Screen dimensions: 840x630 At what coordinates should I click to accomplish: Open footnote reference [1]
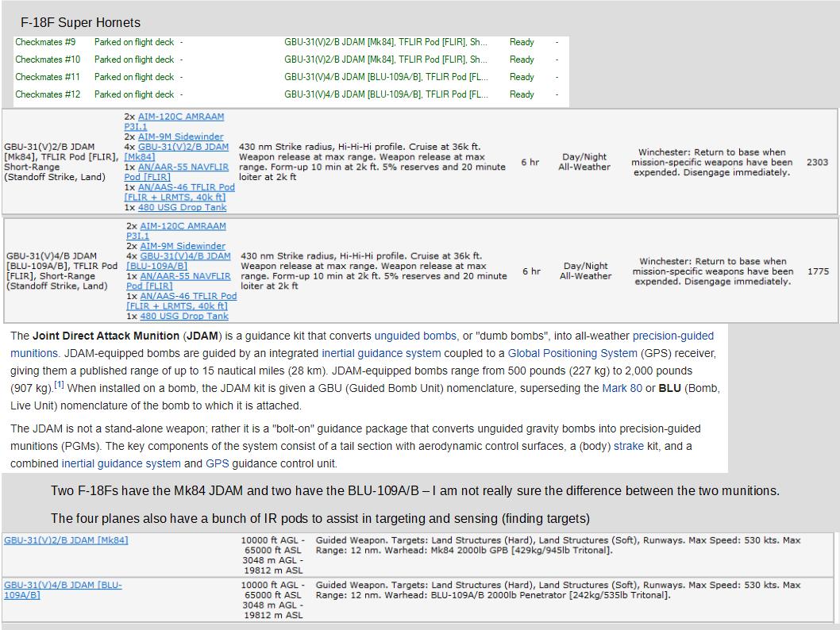coord(59,385)
